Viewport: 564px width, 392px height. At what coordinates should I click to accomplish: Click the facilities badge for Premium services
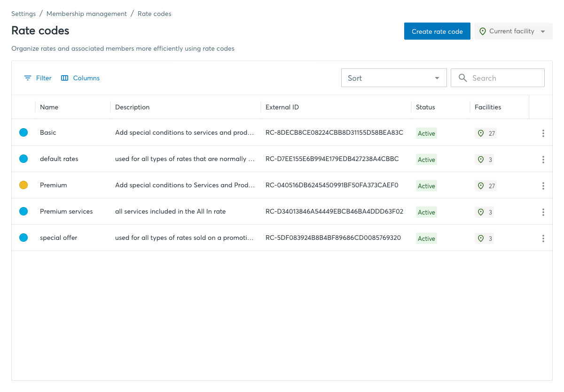484,212
